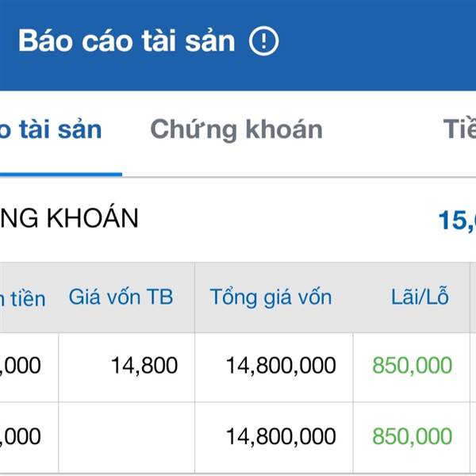Select second row ,000 amount cell
This screenshot has height=476, width=476.
(x=21, y=436)
